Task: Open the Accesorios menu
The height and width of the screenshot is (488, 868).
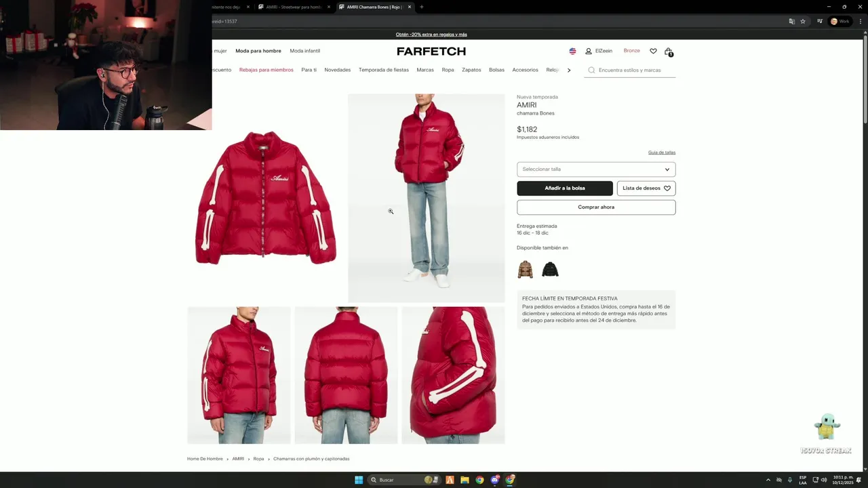Action: (x=525, y=70)
